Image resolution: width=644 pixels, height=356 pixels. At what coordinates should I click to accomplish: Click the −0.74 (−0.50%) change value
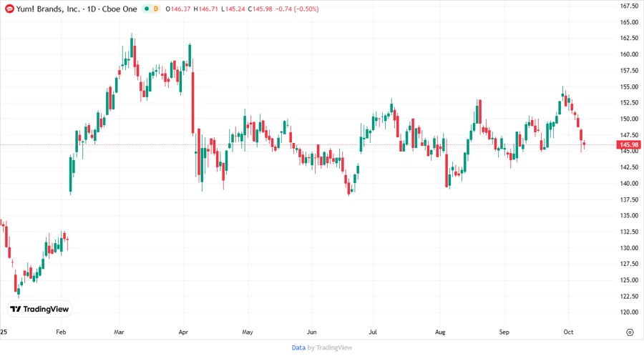click(301, 9)
